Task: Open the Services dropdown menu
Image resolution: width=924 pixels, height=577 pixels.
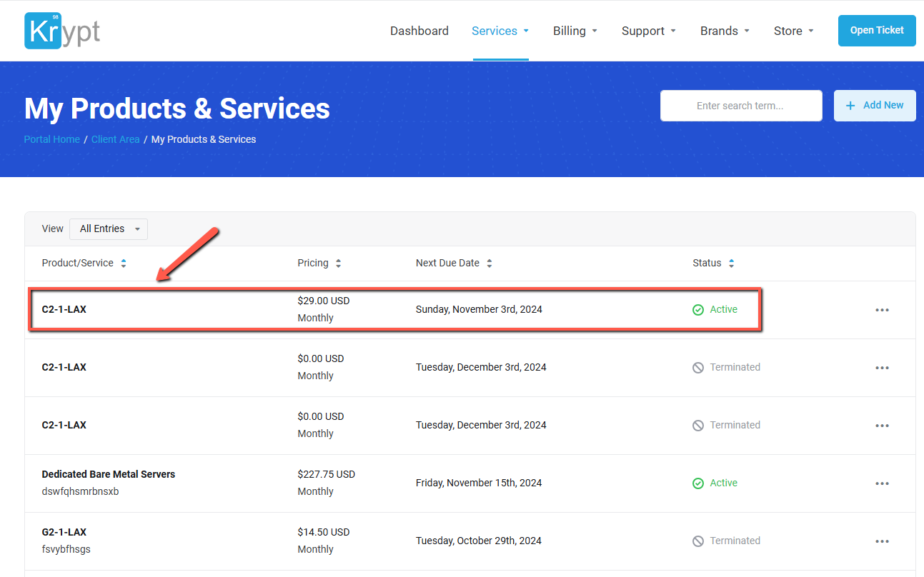Action: (500, 31)
